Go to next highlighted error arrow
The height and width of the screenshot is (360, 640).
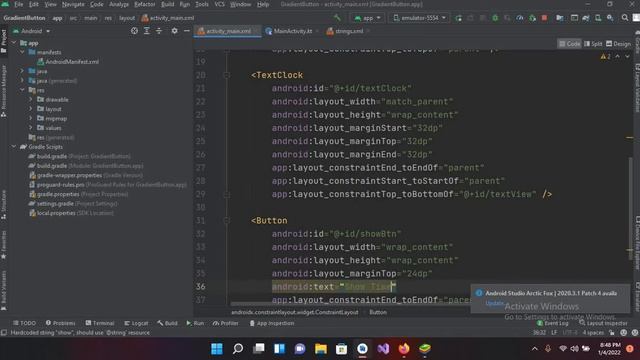[627, 56]
